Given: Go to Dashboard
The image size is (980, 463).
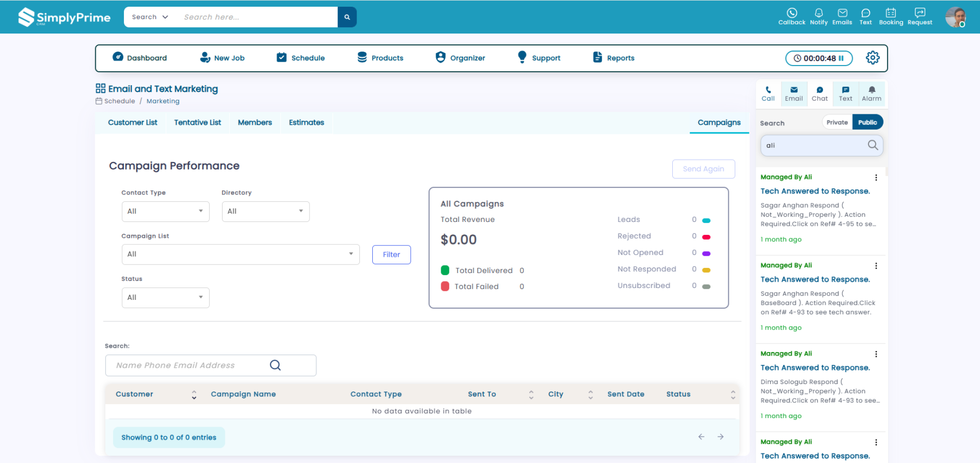Looking at the screenshot, I should coord(140,58).
